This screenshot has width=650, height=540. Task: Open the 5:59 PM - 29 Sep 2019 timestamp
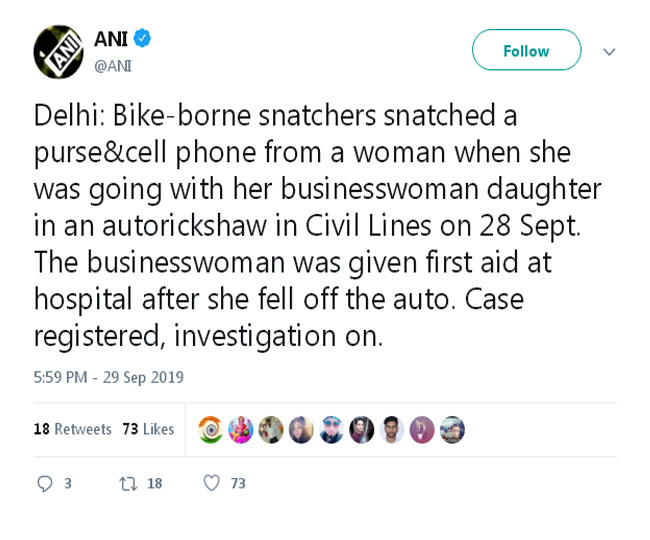(108, 377)
